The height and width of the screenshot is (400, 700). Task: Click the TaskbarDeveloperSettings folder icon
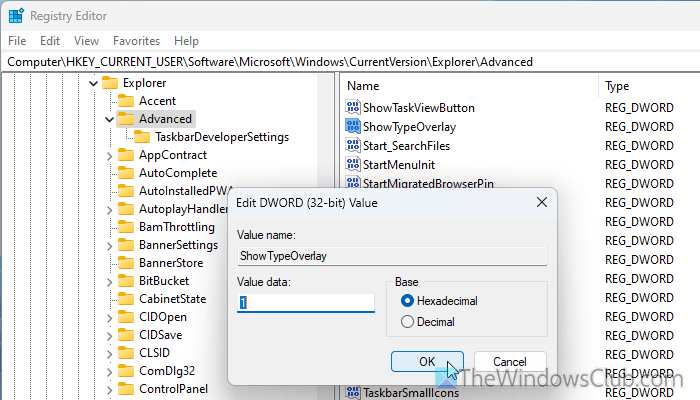[142, 137]
